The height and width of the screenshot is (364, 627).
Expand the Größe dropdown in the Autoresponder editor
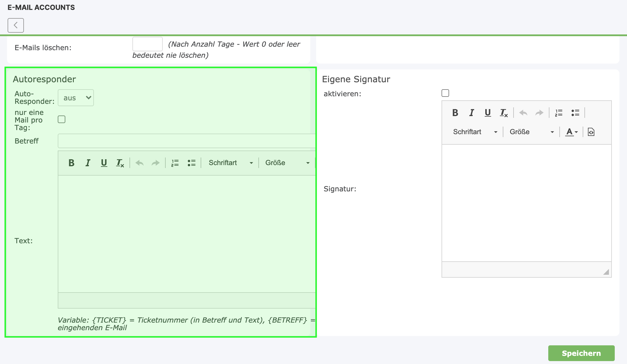pyautogui.click(x=287, y=163)
